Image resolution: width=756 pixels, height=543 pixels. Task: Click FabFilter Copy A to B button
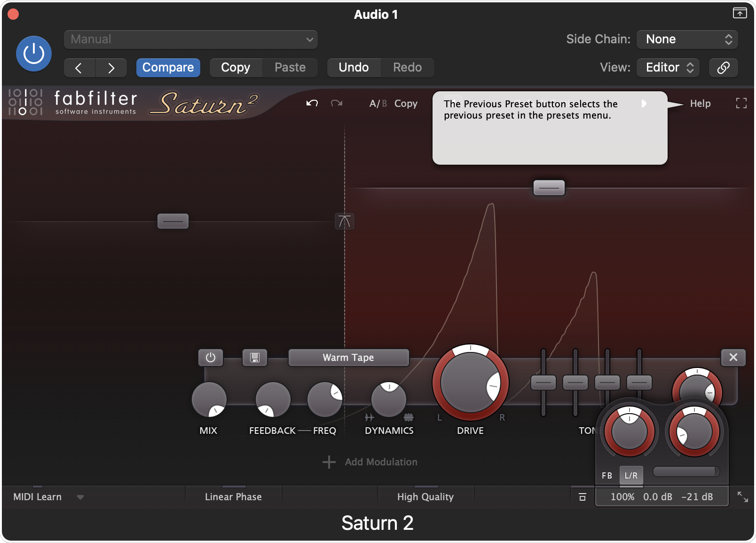click(x=406, y=104)
